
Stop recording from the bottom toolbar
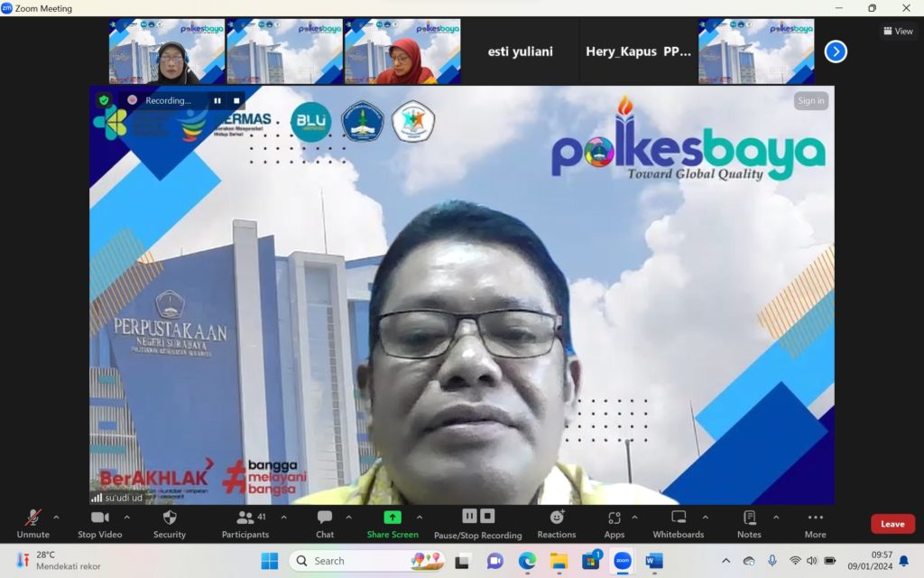click(487, 516)
